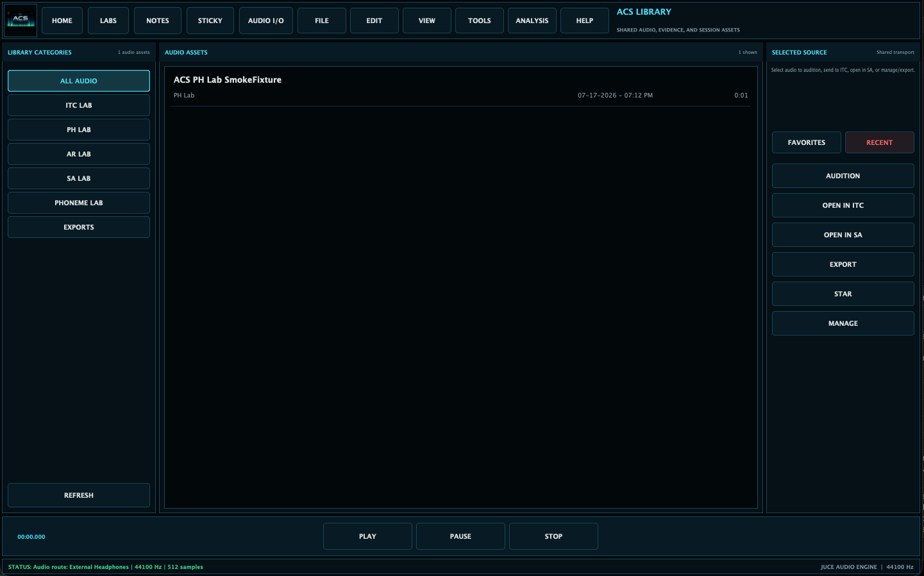Open the VIEW menu

(x=427, y=21)
